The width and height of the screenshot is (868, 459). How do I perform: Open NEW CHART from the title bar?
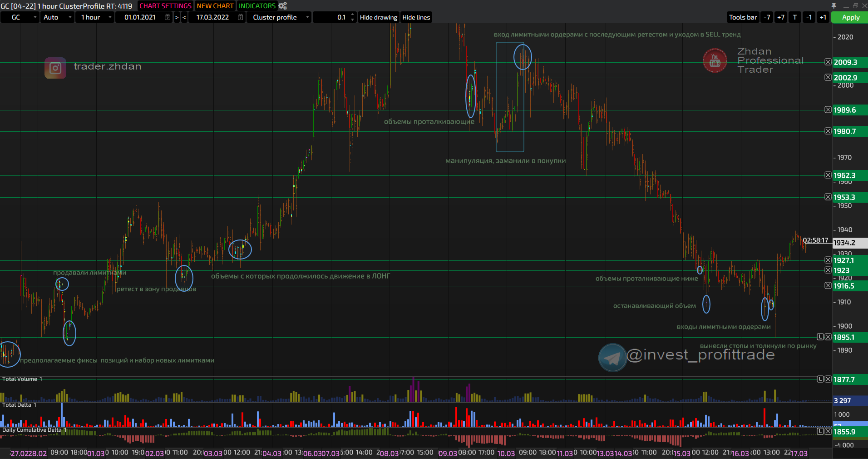(215, 6)
